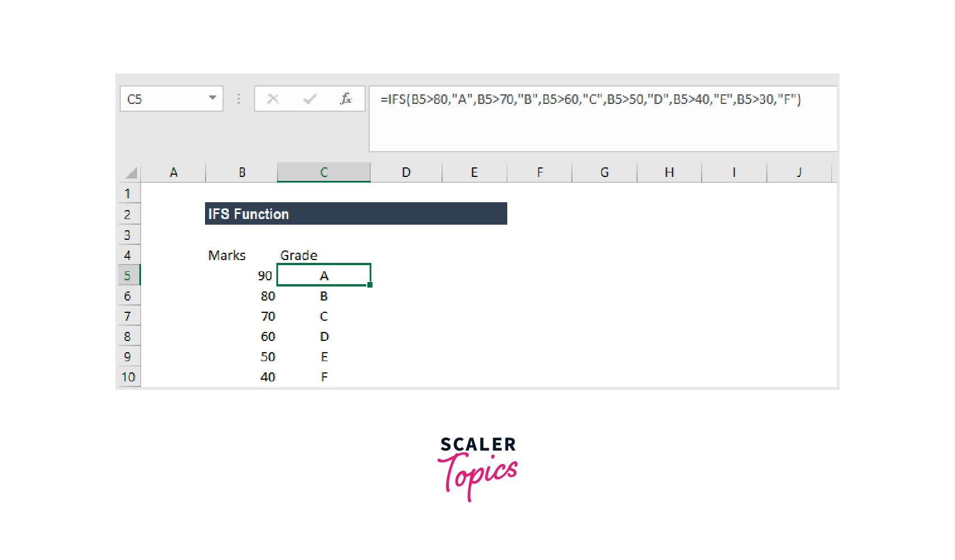Viewport: 955px width, 560px height.
Task: Select column C header
Action: coord(324,172)
